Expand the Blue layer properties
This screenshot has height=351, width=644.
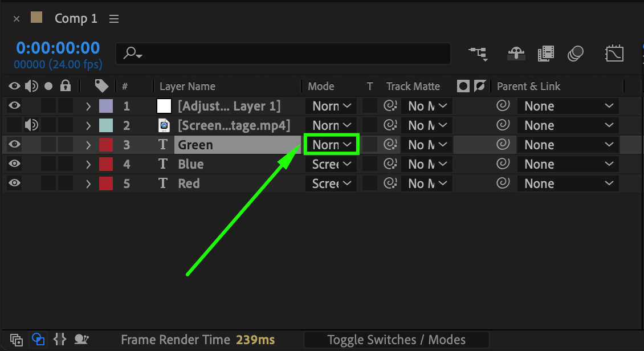pyautogui.click(x=88, y=164)
